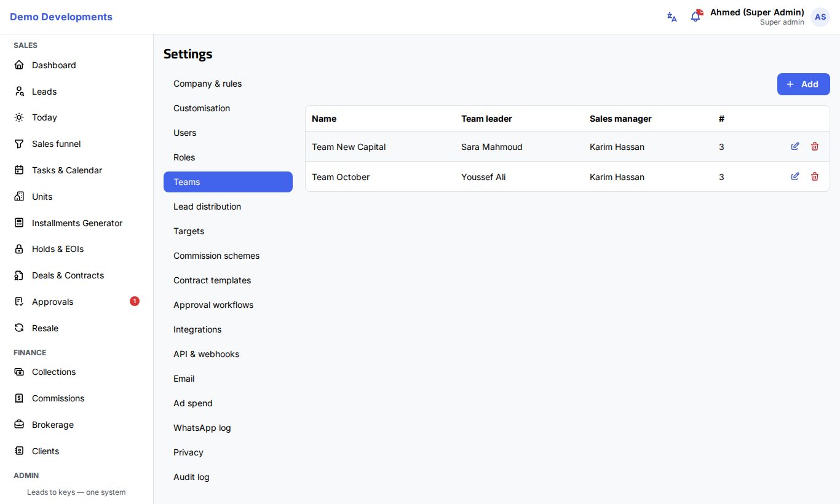The width and height of the screenshot is (840, 504).
Task: Delete Team October using trash icon
Action: click(815, 176)
